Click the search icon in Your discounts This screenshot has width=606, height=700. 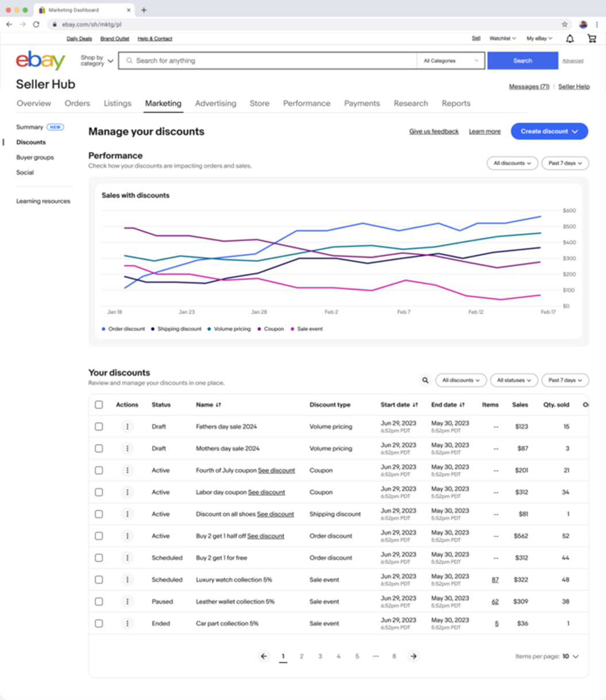[x=425, y=380]
